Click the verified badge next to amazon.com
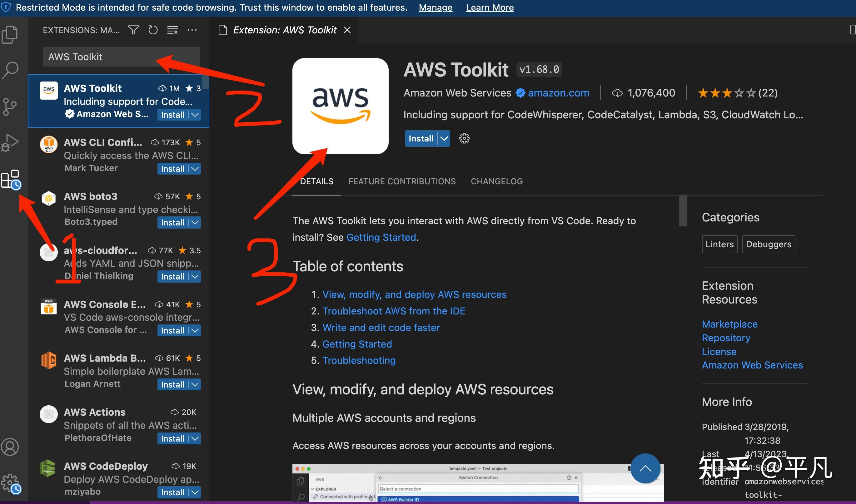Image resolution: width=856 pixels, height=504 pixels. 520,93
